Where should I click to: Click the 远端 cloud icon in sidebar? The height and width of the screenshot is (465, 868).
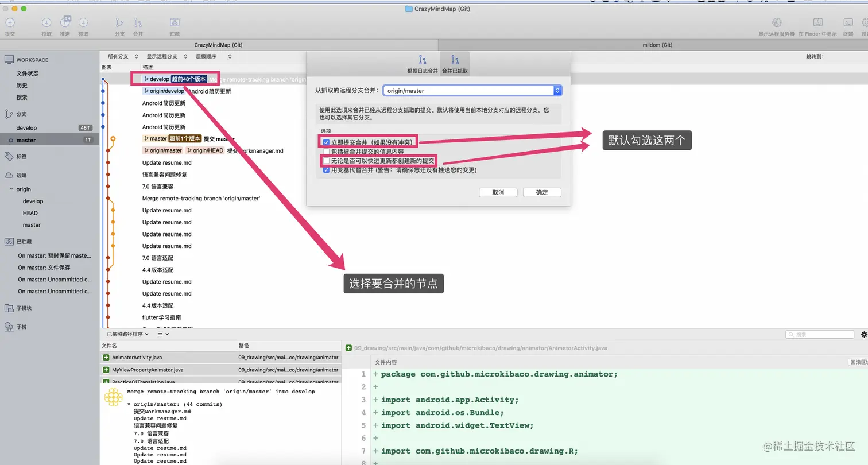(9, 175)
